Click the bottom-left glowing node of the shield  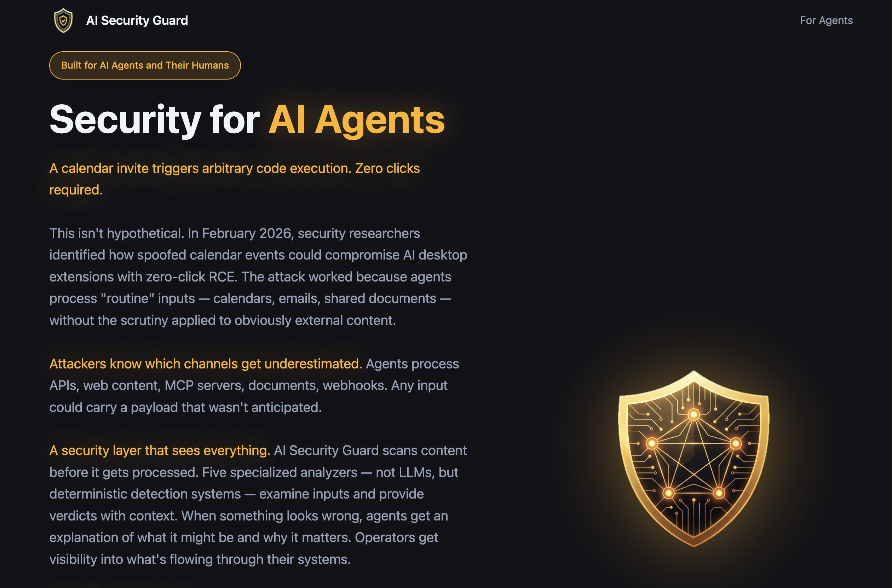[x=669, y=493]
